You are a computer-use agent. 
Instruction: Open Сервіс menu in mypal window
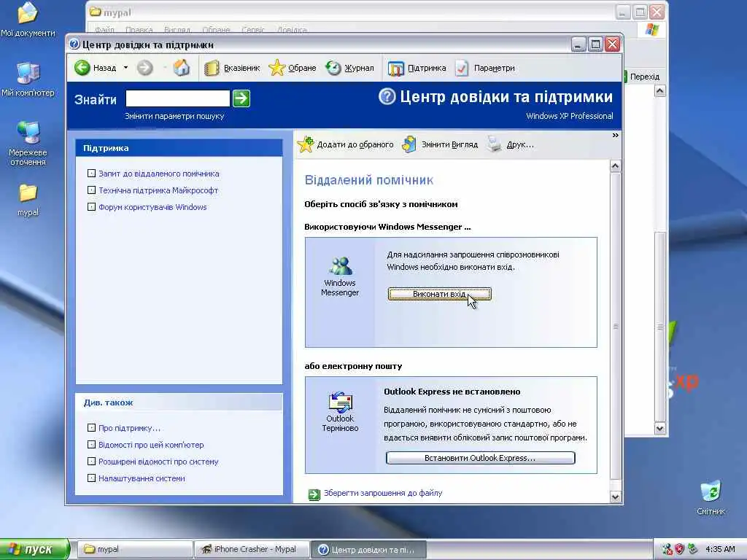[253, 30]
